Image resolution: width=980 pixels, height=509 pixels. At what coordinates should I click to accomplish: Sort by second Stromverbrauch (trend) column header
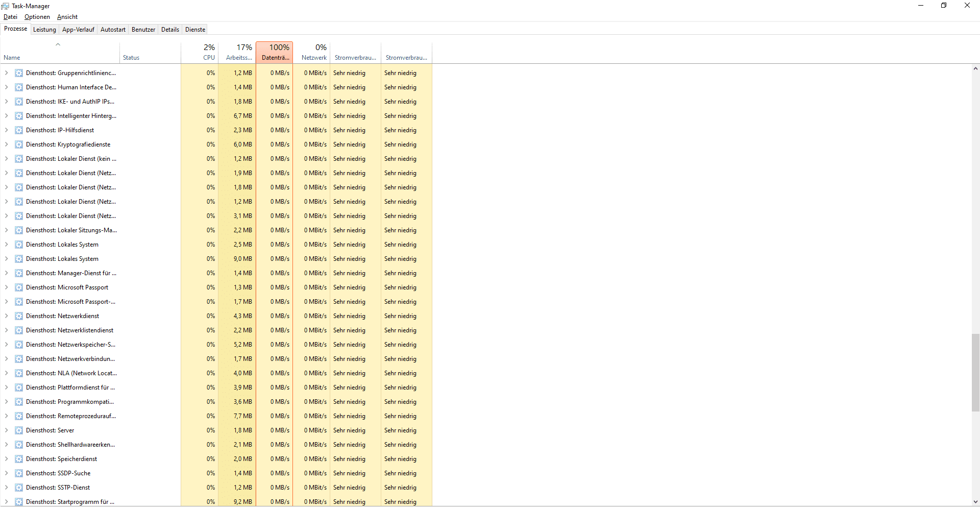point(406,53)
